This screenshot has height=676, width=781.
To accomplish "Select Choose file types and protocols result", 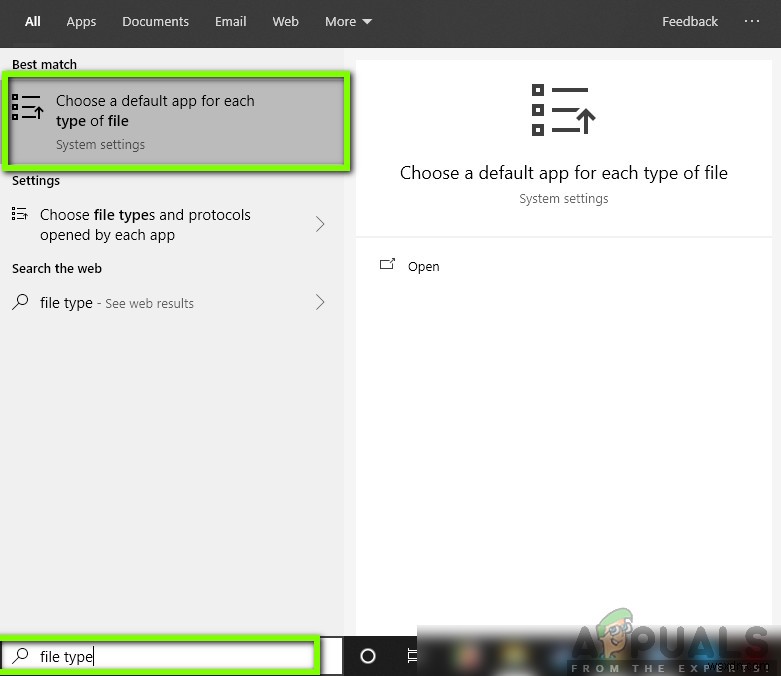I will 172,225.
